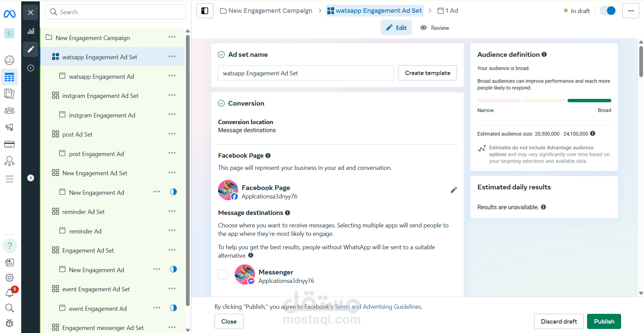Click Discard draft button
Screen dimensions: 644x333
pyautogui.click(x=559, y=322)
